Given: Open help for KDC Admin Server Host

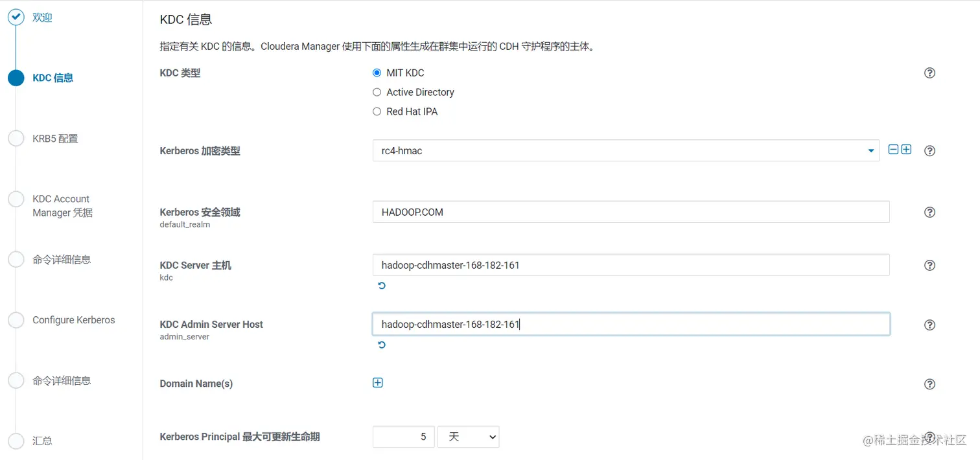Looking at the screenshot, I should (929, 325).
